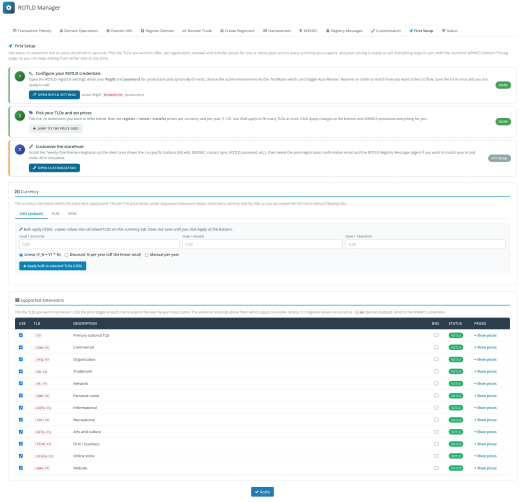Click Jump to the Price Grid button
Image resolution: width=523 pixels, height=502 pixels.
tap(56, 128)
